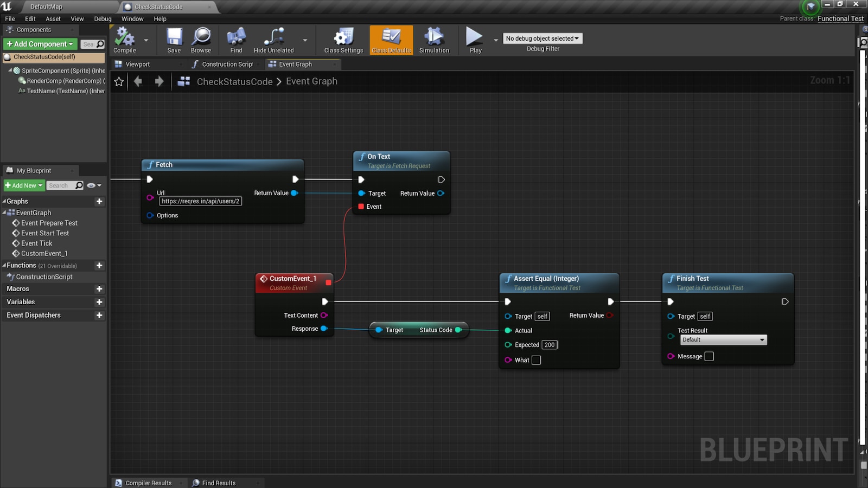Toggle Class Defaults button

(391, 40)
